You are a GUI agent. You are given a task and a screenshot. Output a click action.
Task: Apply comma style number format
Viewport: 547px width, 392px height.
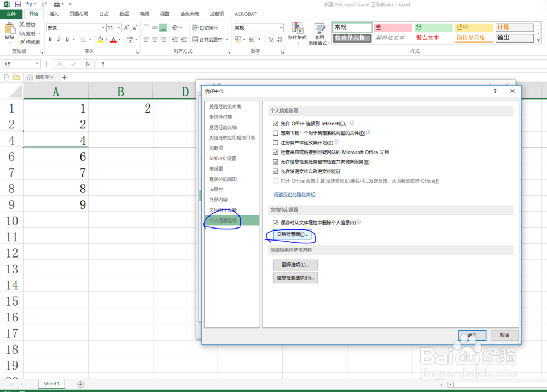pos(259,39)
